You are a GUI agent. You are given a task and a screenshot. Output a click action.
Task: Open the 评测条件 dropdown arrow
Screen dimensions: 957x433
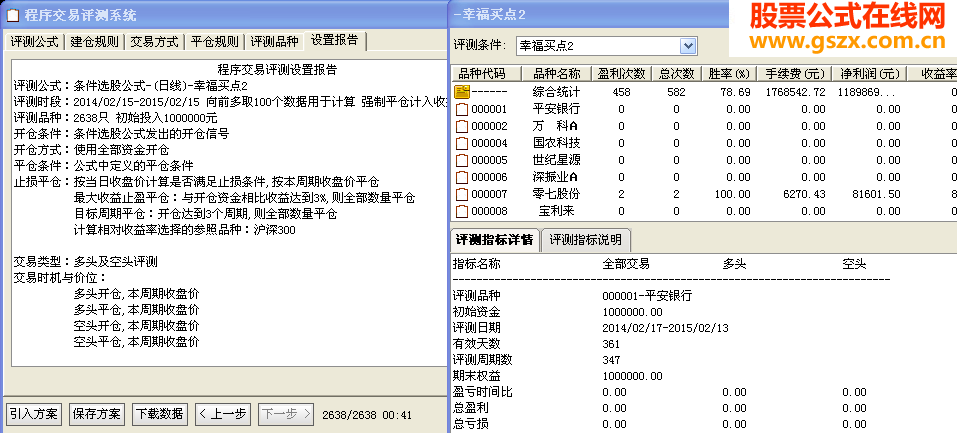tap(688, 46)
